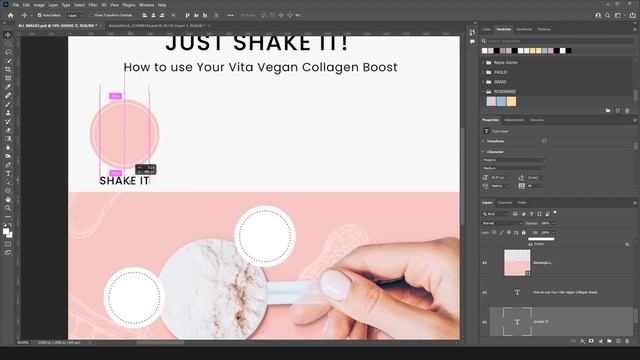Open the three-dots more options in options bar
The image size is (640, 360).
[231, 15]
